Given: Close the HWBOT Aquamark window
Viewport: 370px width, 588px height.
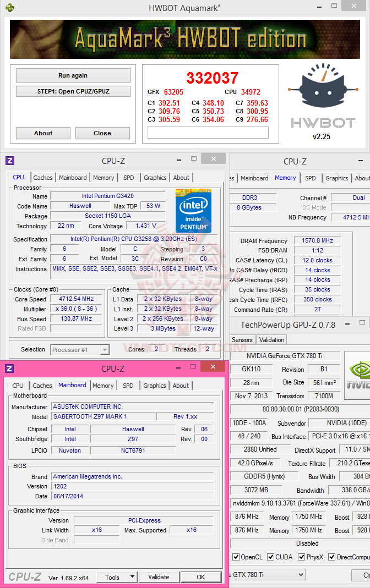Looking at the screenshot, I should (354, 6).
